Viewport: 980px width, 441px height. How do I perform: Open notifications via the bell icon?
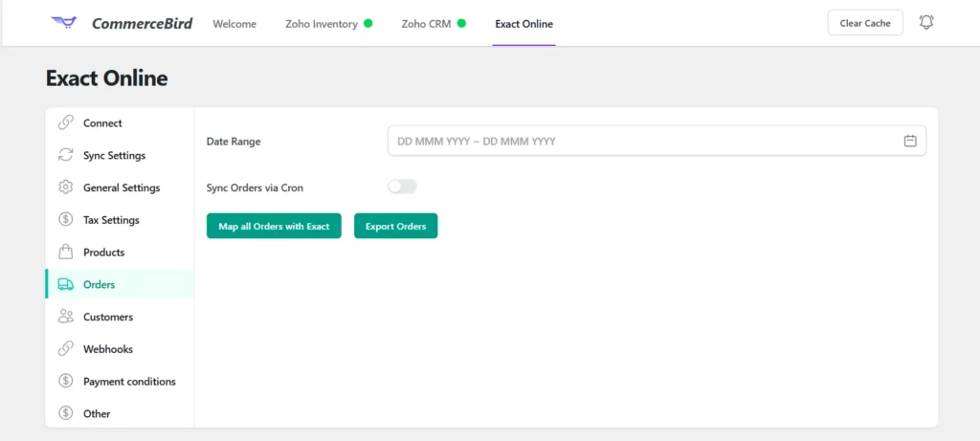[x=925, y=22]
